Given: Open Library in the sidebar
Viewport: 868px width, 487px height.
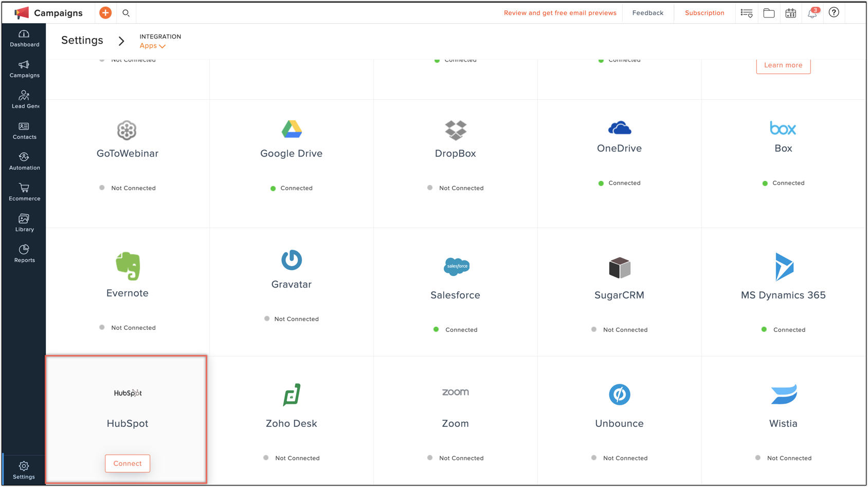Looking at the screenshot, I should 24,223.
